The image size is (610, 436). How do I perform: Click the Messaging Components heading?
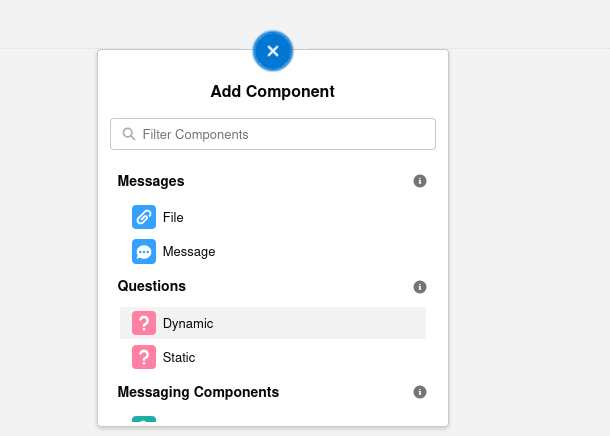point(198,392)
